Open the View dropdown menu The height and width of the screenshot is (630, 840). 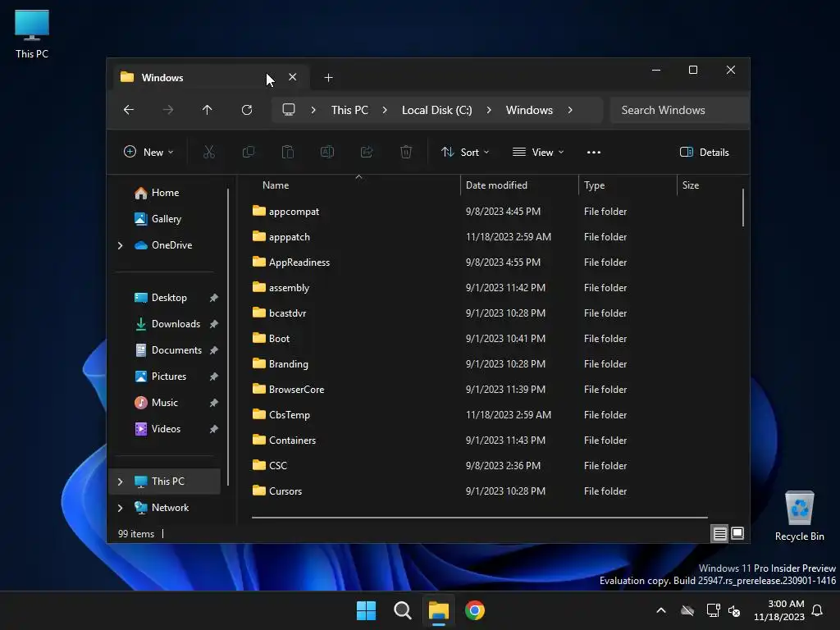538,152
